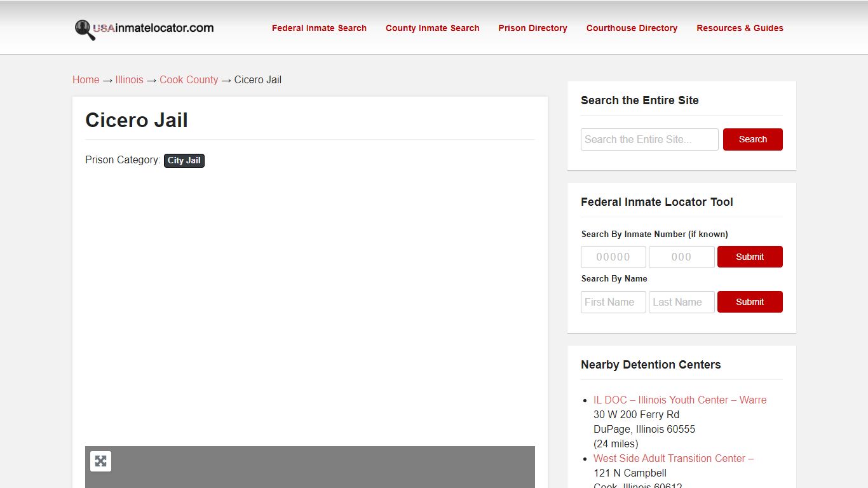Go to Home breadcrumb link
The width and height of the screenshot is (868, 488).
[x=86, y=79]
